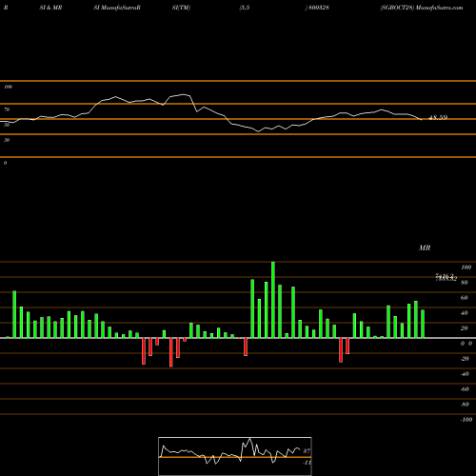Click the '(3,5' header text

click(x=245, y=8)
